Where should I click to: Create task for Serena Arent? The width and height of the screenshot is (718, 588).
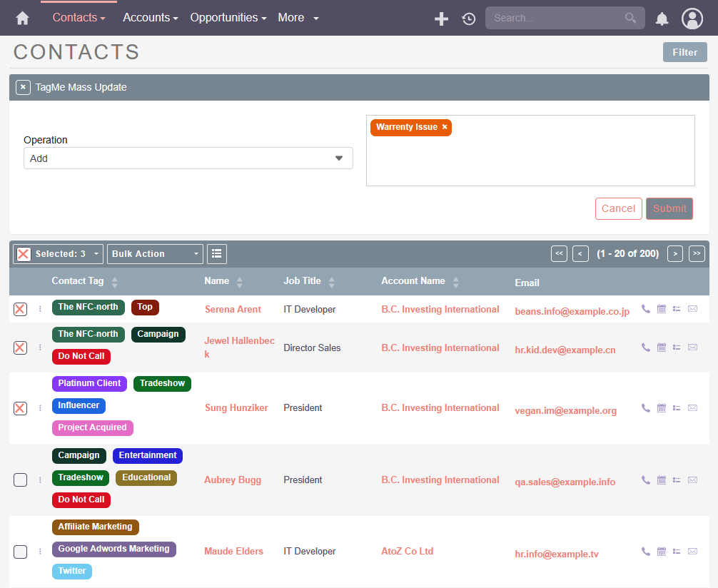tap(677, 309)
